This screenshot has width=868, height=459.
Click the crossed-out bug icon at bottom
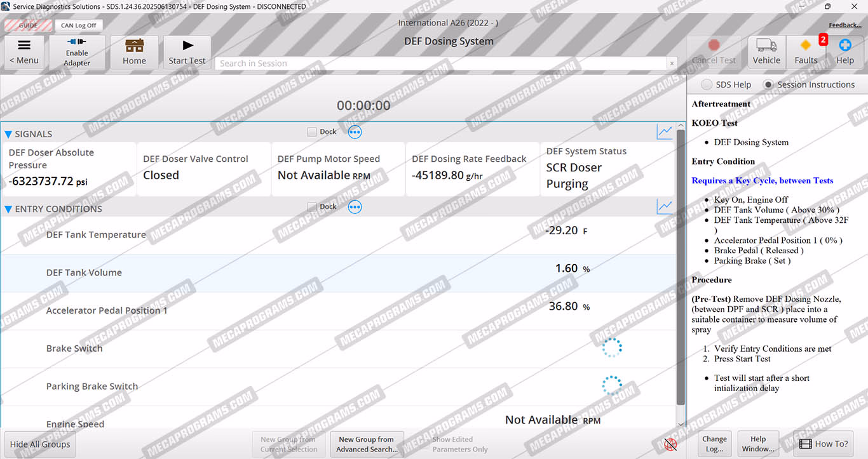670,444
